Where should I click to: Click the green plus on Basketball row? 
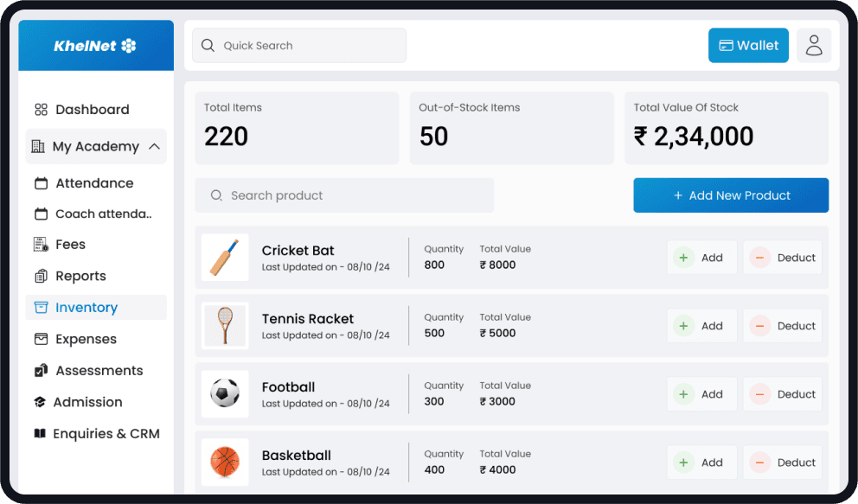click(x=684, y=462)
